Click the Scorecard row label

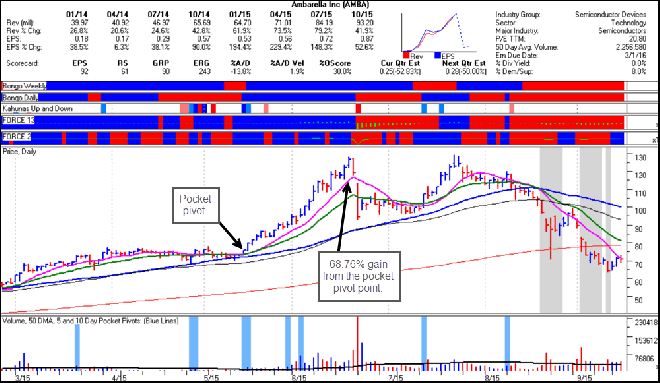(x=23, y=63)
